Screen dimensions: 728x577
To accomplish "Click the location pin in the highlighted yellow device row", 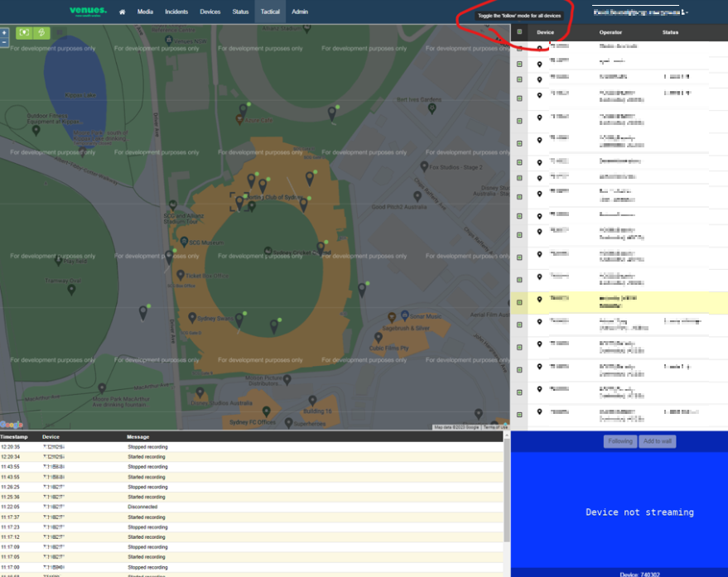I will coord(539,300).
